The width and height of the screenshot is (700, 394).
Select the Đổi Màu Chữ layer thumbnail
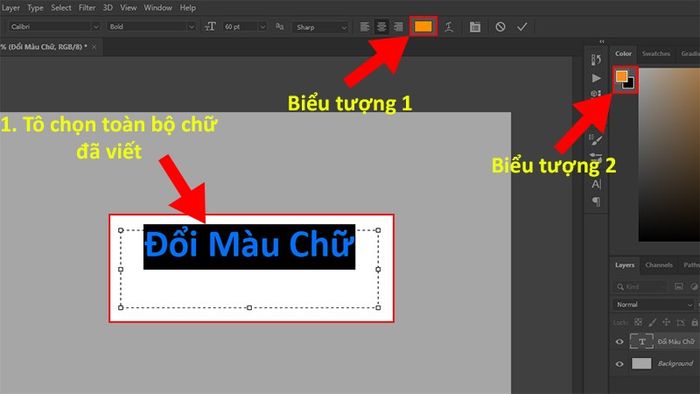pyautogui.click(x=642, y=342)
